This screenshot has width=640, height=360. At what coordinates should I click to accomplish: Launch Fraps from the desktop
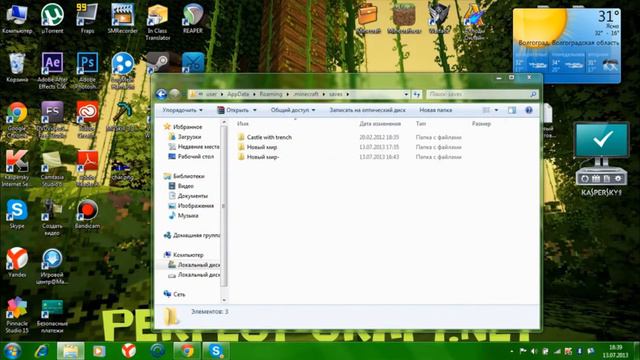tap(87, 18)
